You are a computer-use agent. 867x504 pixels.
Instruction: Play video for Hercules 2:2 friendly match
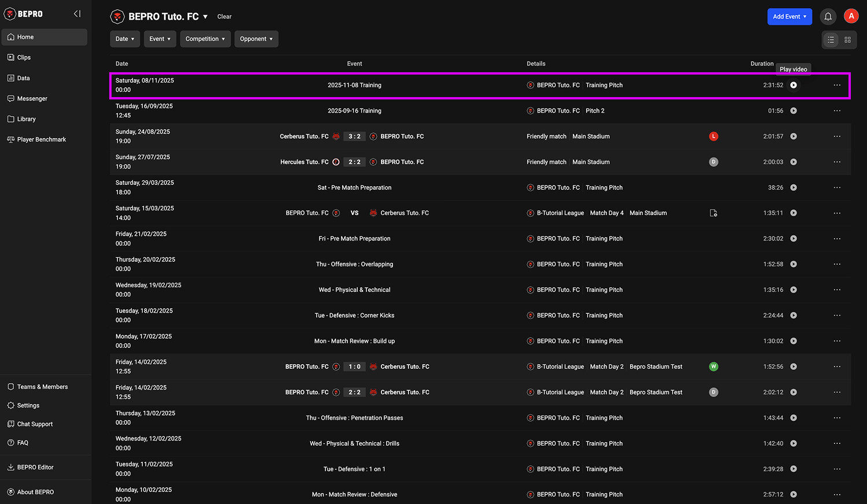tap(794, 162)
